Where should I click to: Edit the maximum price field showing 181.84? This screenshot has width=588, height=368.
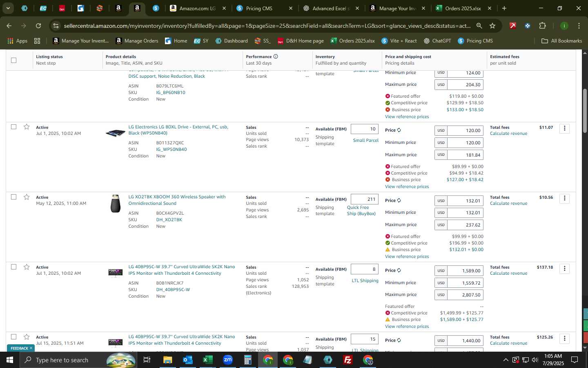[465, 155]
